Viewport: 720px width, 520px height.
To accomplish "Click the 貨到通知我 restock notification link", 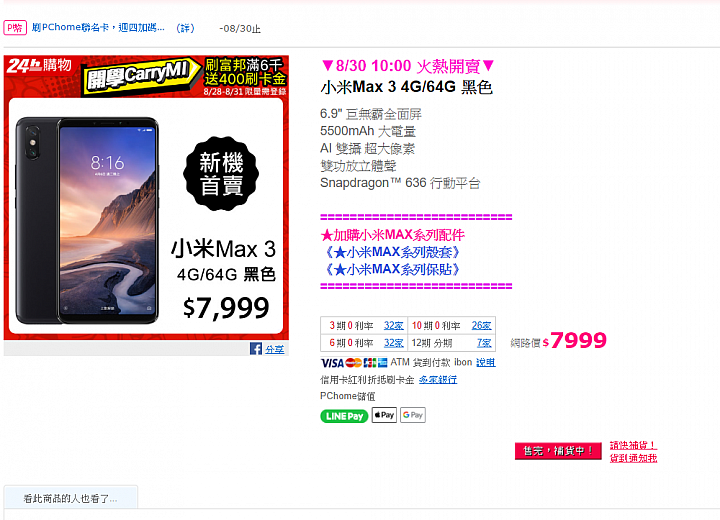I will 633,458.
